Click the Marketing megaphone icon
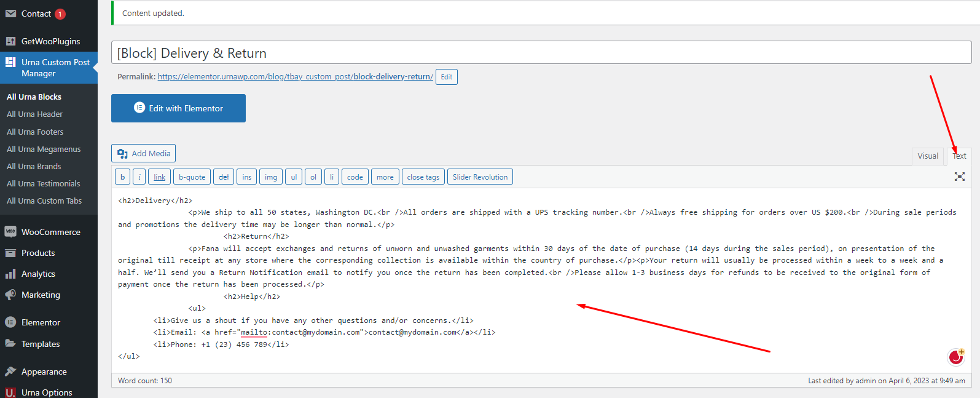The image size is (980, 398). (x=10, y=295)
